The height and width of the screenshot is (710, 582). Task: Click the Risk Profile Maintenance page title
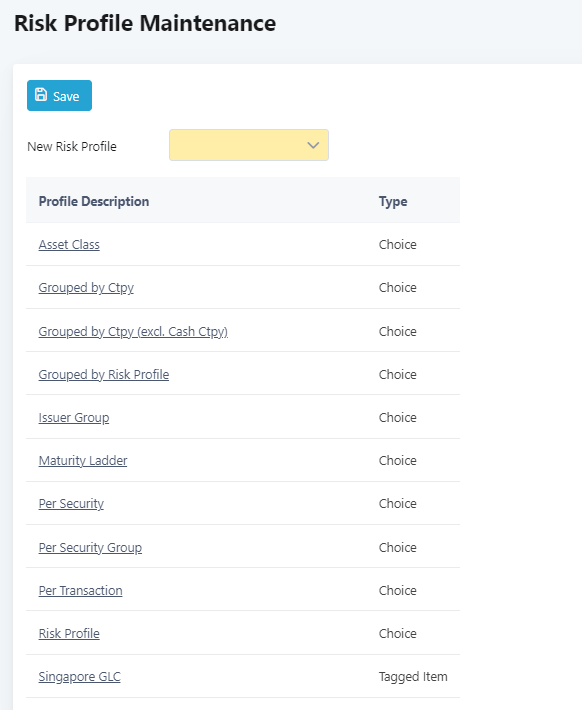point(145,23)
